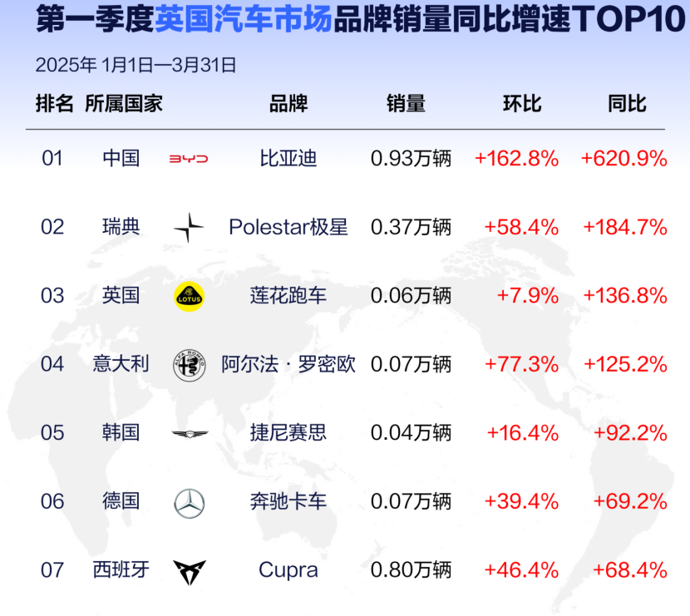This screenshot has width=690, height=616.
Task: Click the Polestar star logo
Action: (x=189, y=228)
